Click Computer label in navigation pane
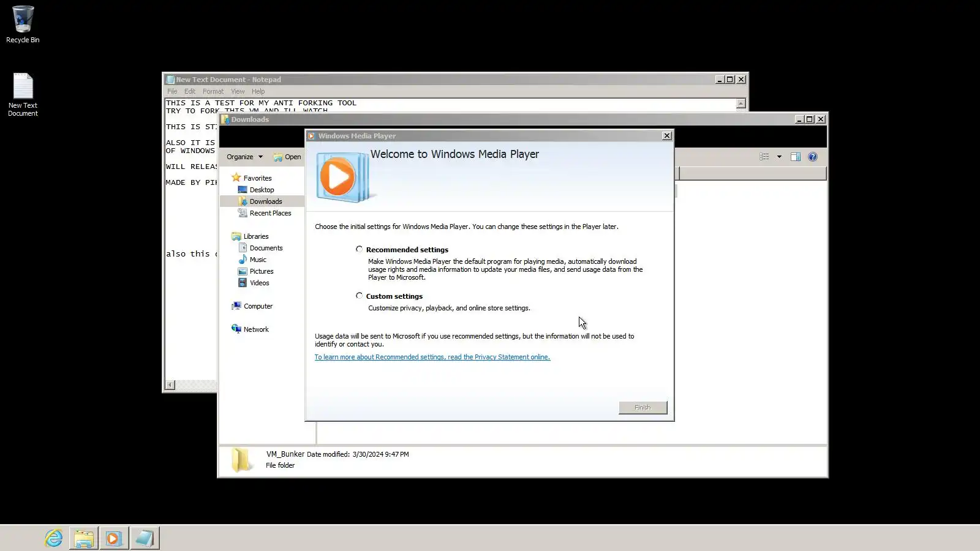Screen dimensions: 980x551 pos(258,306)
